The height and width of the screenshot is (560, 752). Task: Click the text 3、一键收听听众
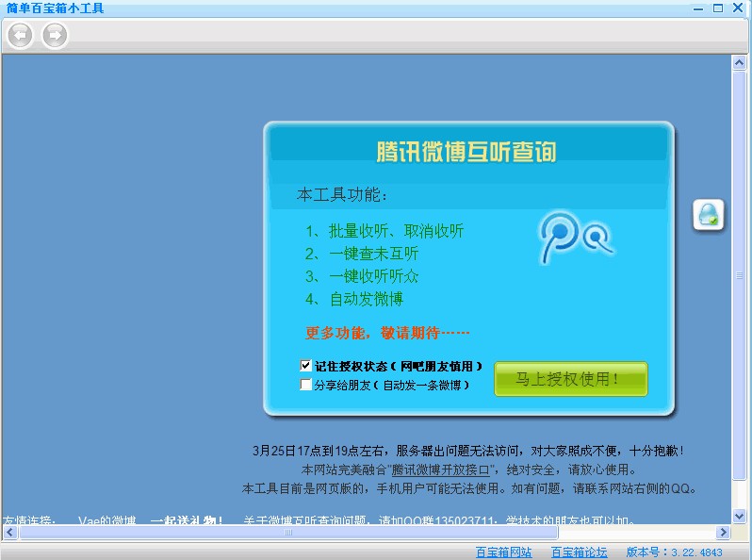click(x=362, y=276)
